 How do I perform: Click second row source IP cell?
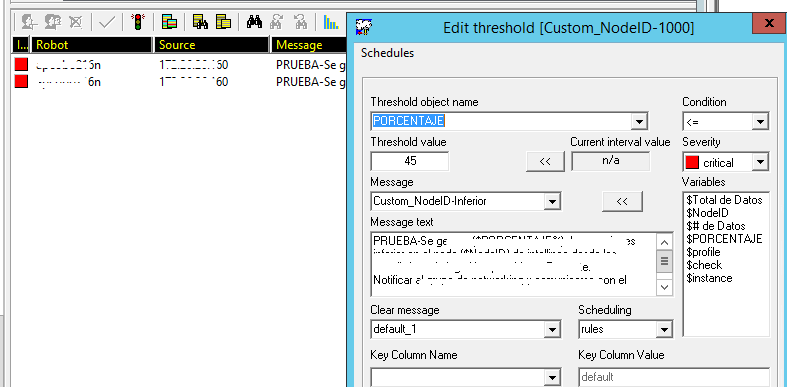193,82
